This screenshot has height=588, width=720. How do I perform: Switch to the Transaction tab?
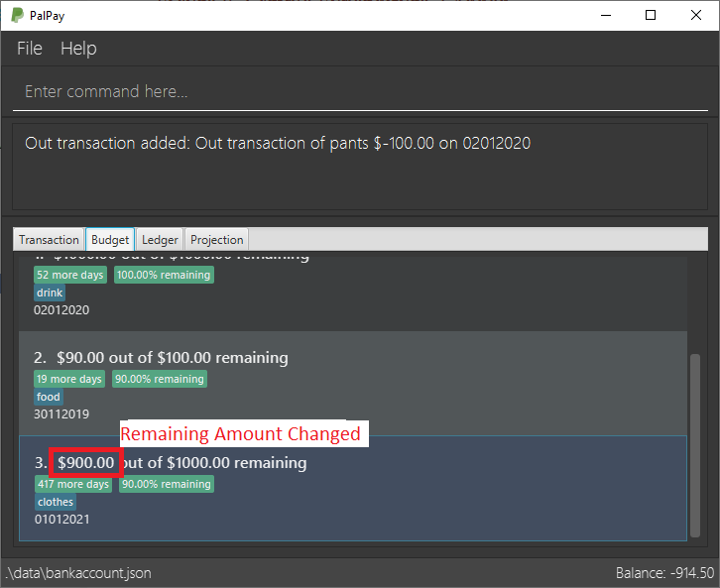point(49,240)
